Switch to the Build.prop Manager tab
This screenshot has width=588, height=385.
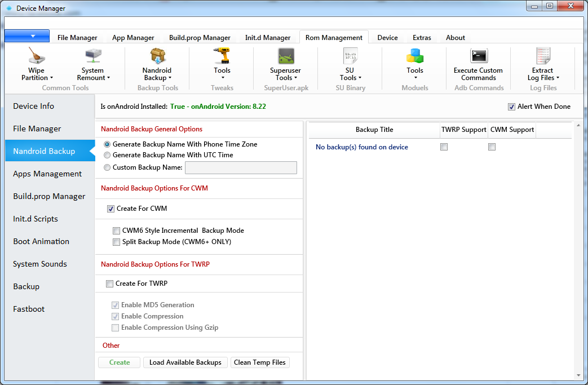click(x=200, y=38)
